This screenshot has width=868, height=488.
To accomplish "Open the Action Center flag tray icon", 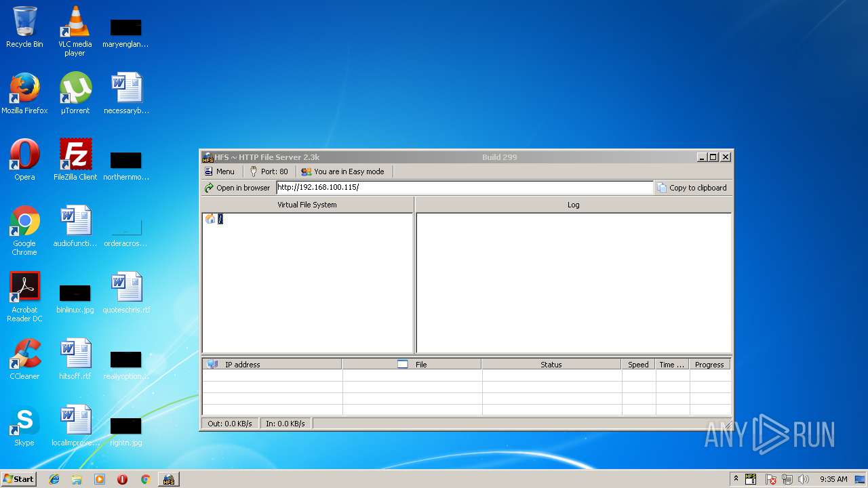I will click(x=771, y=479).
